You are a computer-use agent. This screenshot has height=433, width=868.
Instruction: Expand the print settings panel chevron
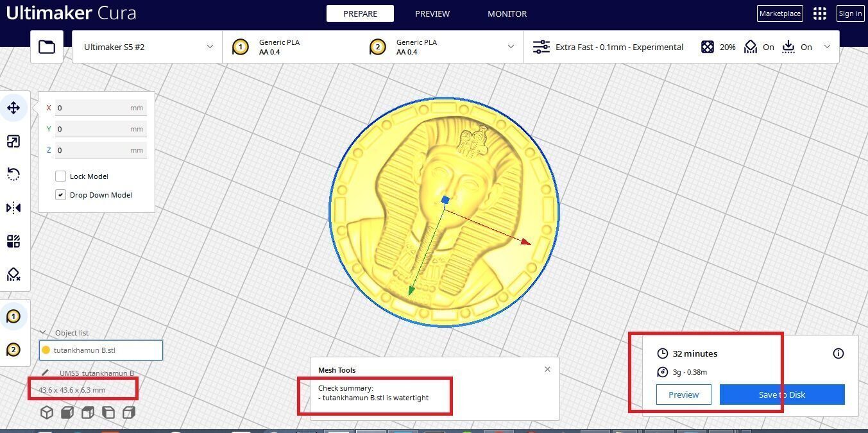(827, 47)
